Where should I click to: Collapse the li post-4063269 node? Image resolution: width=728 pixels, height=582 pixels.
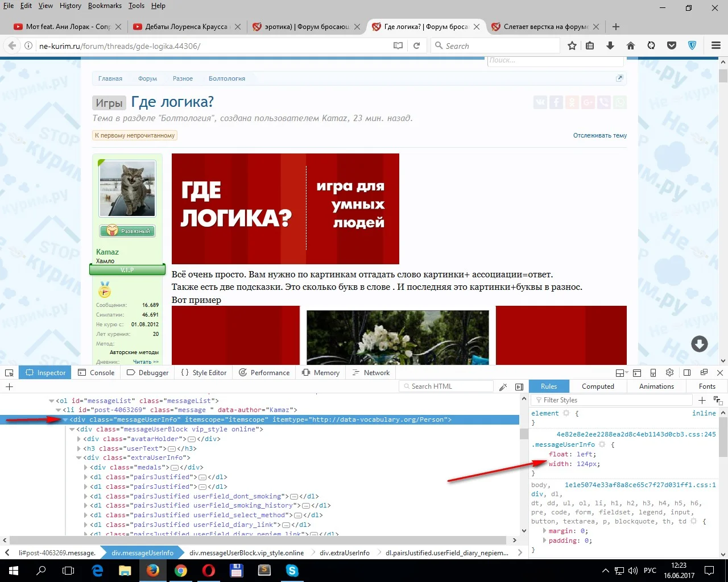pyautogui.click(x=58, y=410)
